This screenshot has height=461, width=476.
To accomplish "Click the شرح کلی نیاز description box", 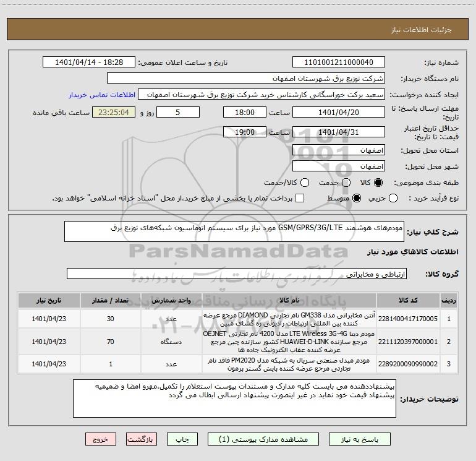I will (x=234, y=231).
